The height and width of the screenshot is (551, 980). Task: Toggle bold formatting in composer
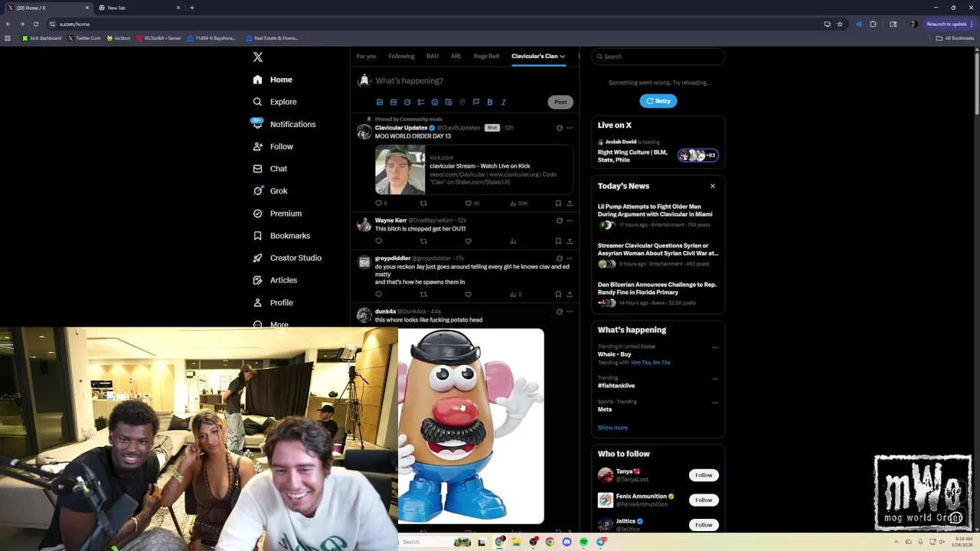[x=490, y=102]
